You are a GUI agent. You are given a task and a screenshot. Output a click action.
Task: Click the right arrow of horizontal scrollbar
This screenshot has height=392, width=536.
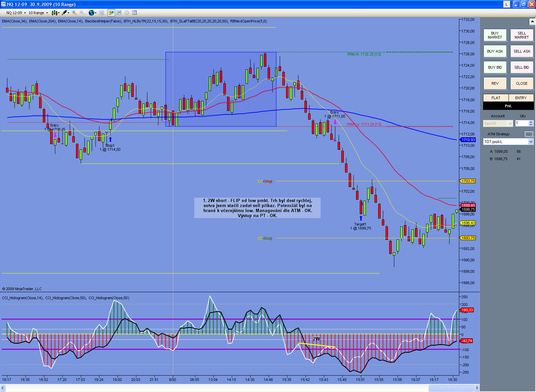[x=477, y=388]
